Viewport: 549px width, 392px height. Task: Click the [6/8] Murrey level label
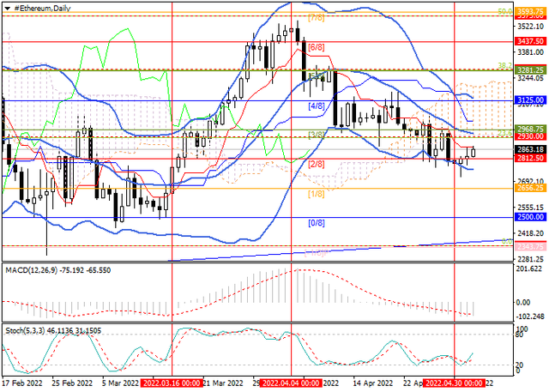[317, 47]
